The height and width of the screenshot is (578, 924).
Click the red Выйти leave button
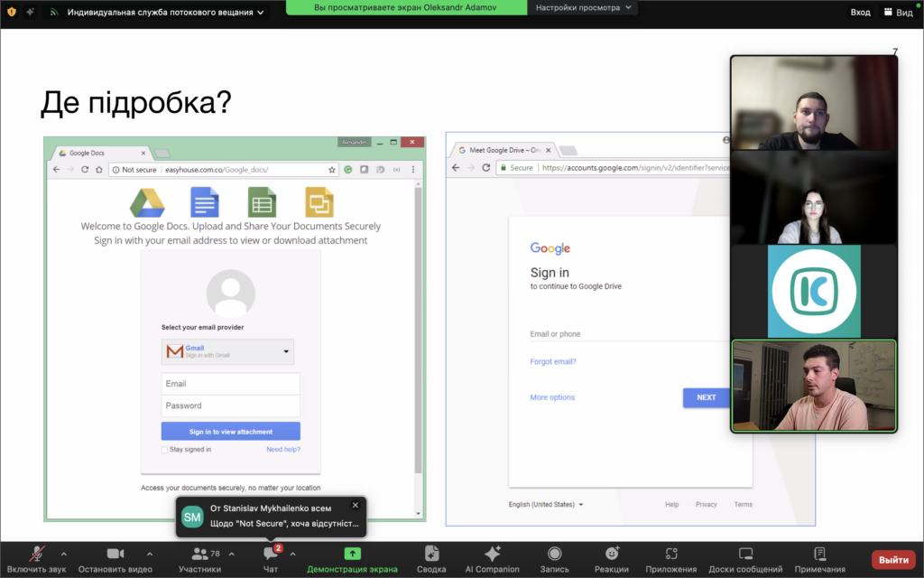[893, 560]
